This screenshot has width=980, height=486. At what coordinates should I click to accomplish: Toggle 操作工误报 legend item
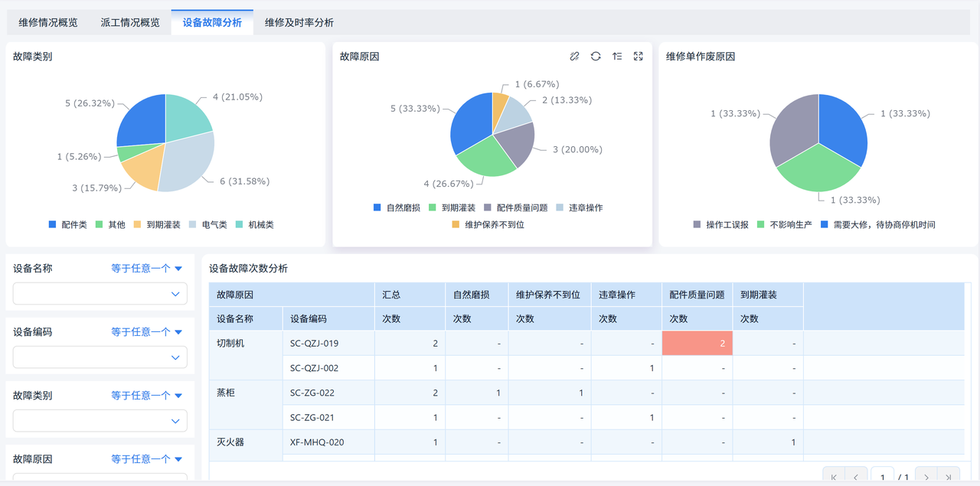point(720,224)
